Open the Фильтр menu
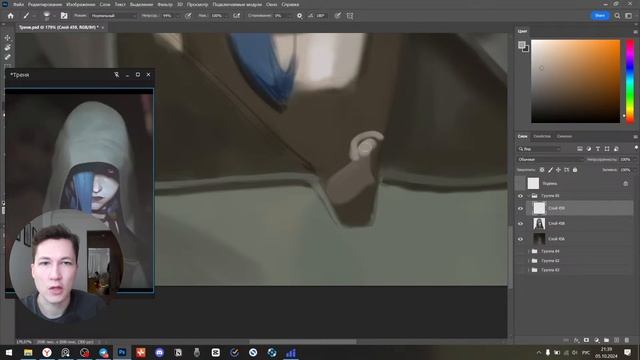640x360 pixels. point(165,4)
